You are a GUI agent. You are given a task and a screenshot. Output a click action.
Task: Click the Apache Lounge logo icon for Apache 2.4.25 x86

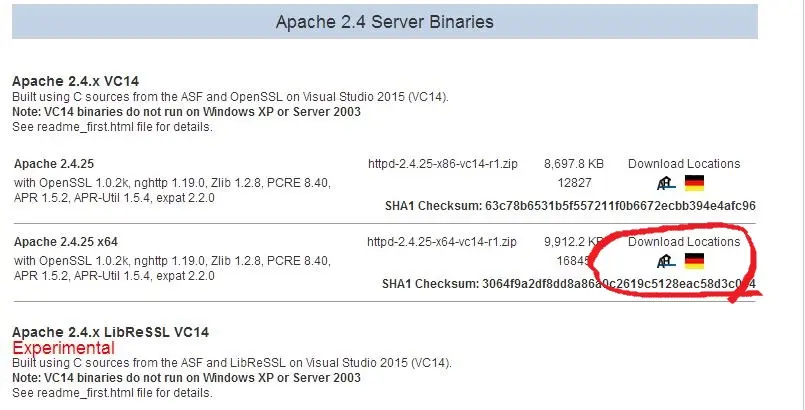[x=666, y=183]
